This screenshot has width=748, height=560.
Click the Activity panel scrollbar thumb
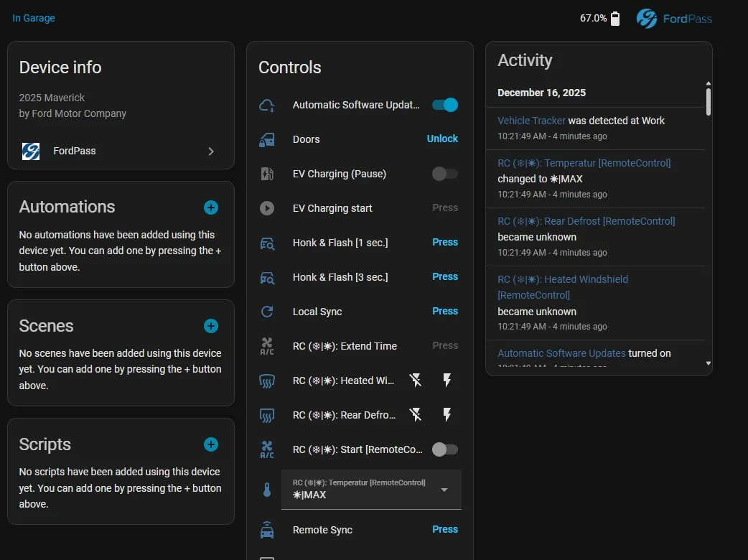(709, 102)
